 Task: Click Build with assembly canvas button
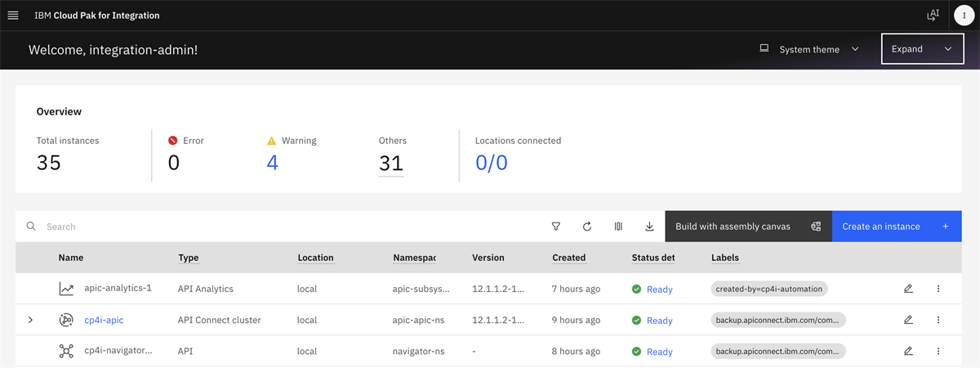(748, 227)
